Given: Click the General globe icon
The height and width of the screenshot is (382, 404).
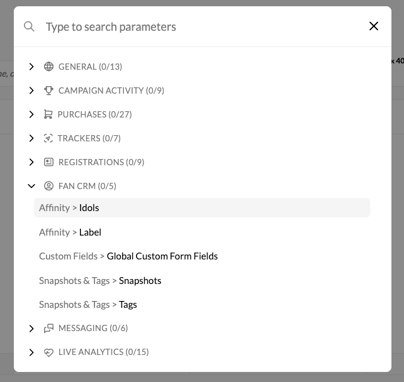Looking at the screenshot, I should [x=49, y=67].
